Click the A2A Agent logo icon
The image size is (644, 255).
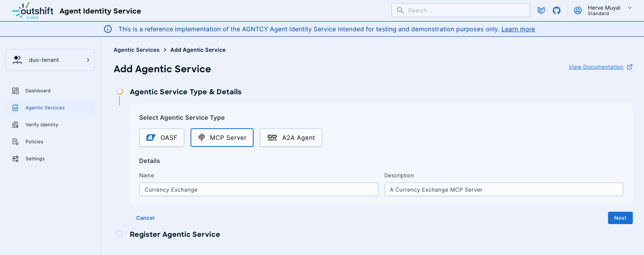[272, 138]
